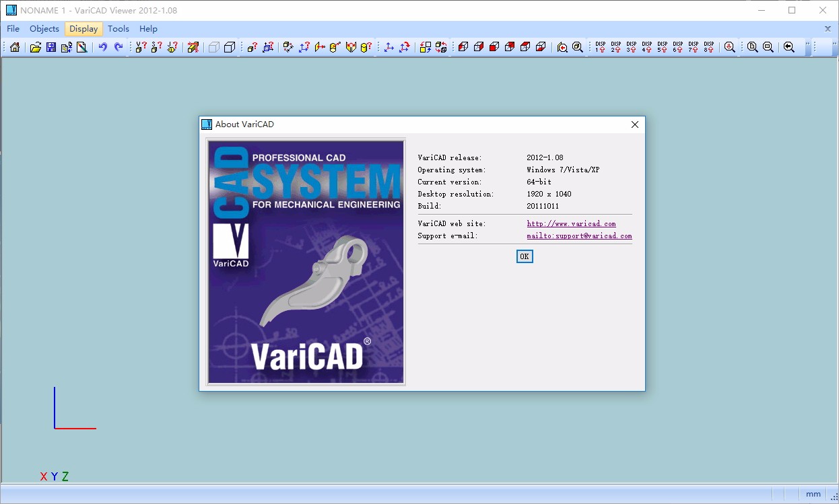839x504 pixels.
Task: Minimize the VariCAD Viewer window
Action: coord(762,10)
